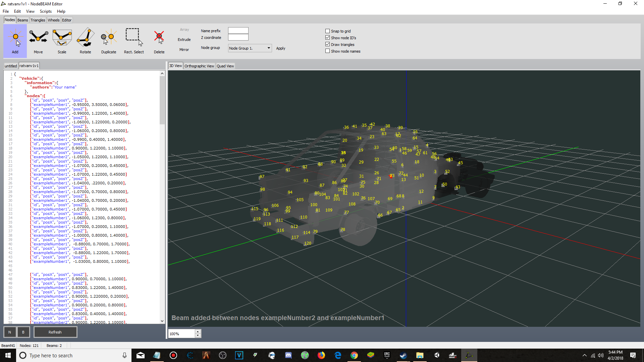The image size is (644, 362).
Task: Click the Extrude option
Action: (x=184, y=40)
